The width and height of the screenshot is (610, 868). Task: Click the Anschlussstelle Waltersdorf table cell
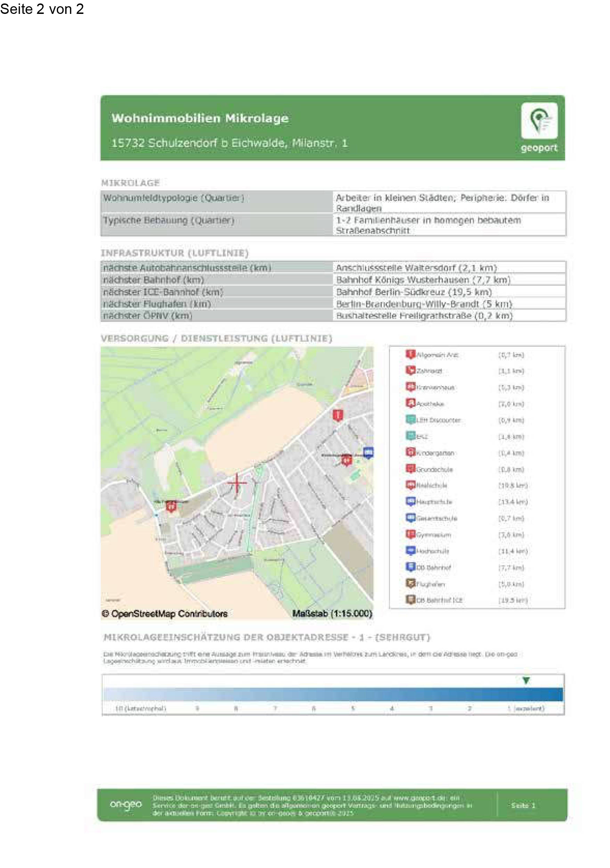pyautogui.click(x=416, y=268)
